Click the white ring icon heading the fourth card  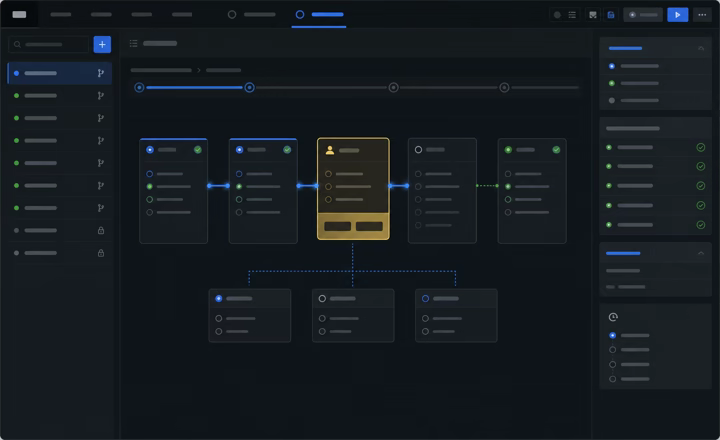418,150
